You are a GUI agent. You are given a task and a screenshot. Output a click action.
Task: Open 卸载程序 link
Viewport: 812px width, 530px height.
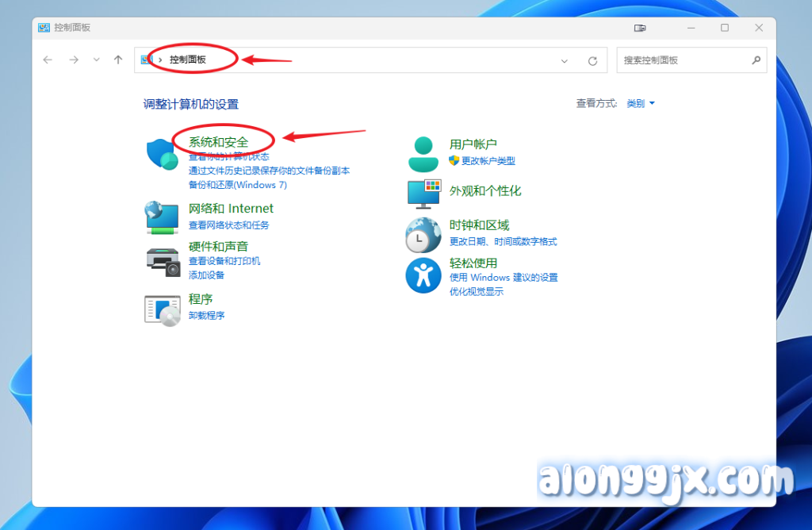pos(206,315)
